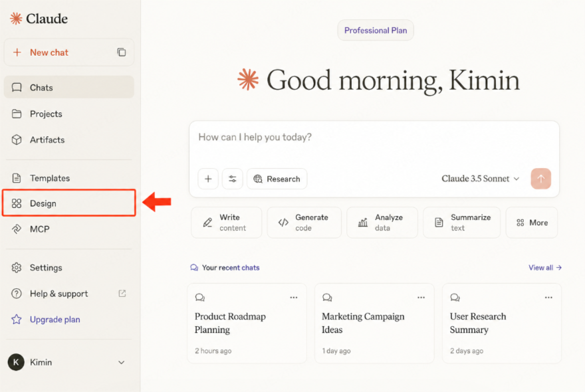Open Chats in the sidebar
585x392 pixels.
(69, 87)
